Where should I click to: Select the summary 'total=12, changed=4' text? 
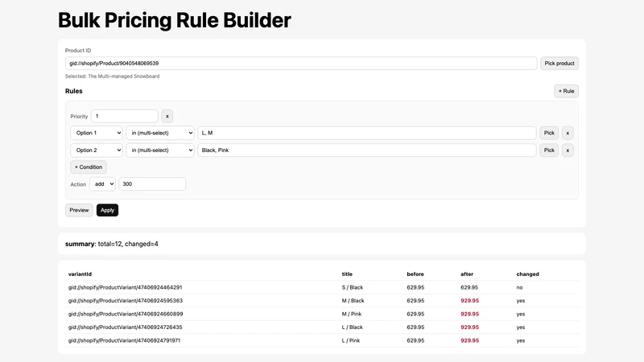click(128, 244)
